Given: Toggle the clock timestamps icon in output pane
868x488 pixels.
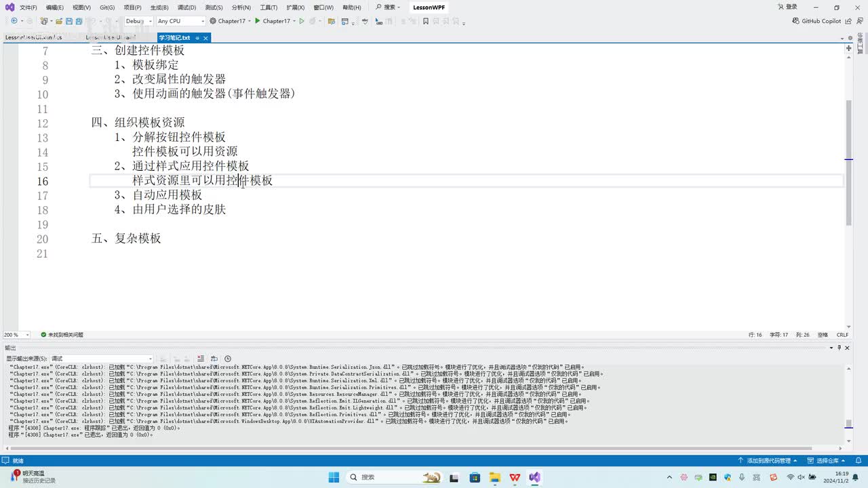Looking at the screenshot, I should 228,359.
